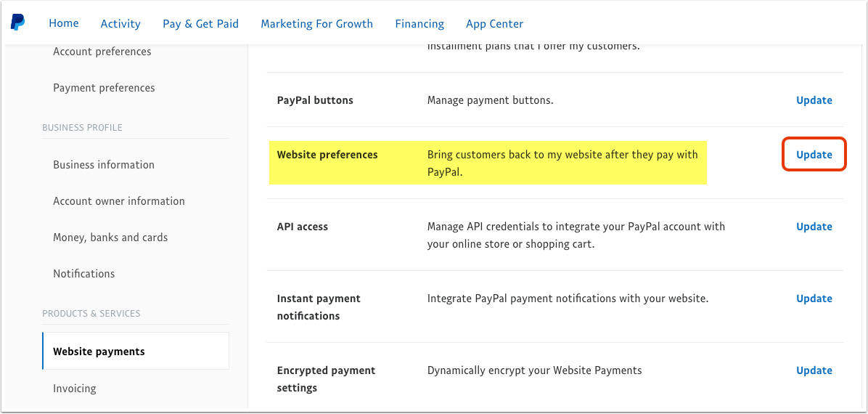
Task: Open Business information in sidebar
Action: [x=104, y=165]
